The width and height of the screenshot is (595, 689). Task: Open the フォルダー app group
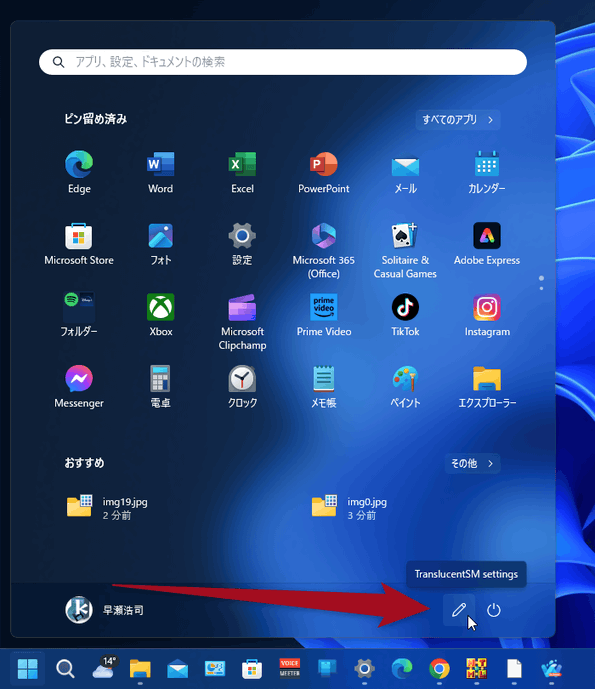click(x=79, y=315)
